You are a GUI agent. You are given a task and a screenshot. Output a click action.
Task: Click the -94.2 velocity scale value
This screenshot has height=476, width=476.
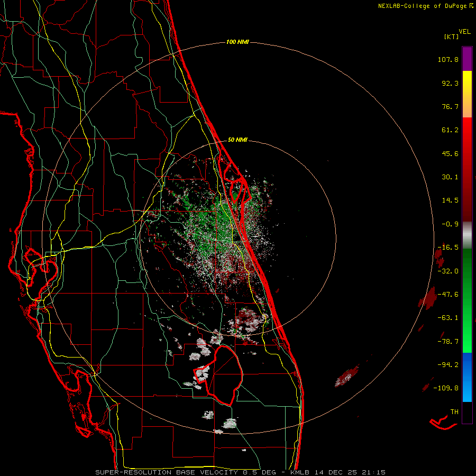(x=448, y=365)
